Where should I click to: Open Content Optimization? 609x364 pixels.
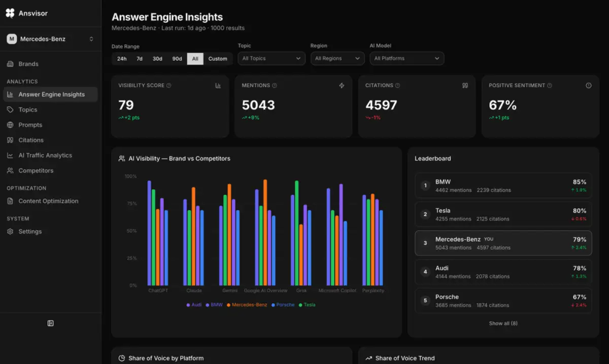tap(50, 201)
